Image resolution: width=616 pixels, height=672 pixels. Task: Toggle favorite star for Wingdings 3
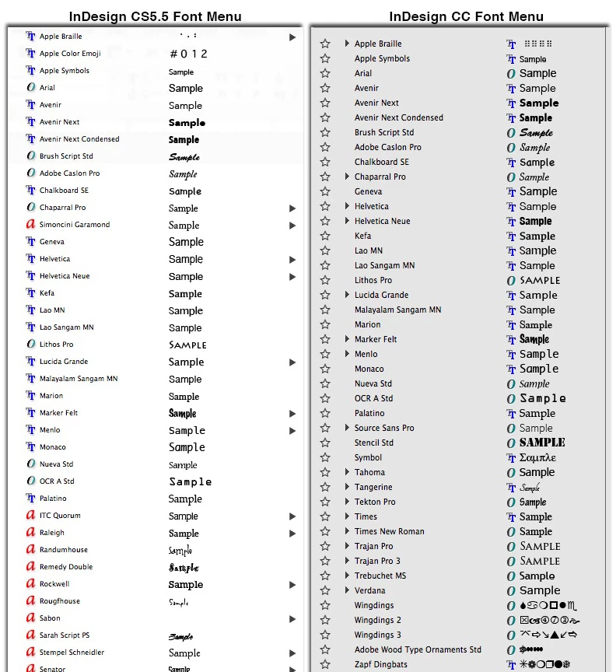[x=325, y=635]
